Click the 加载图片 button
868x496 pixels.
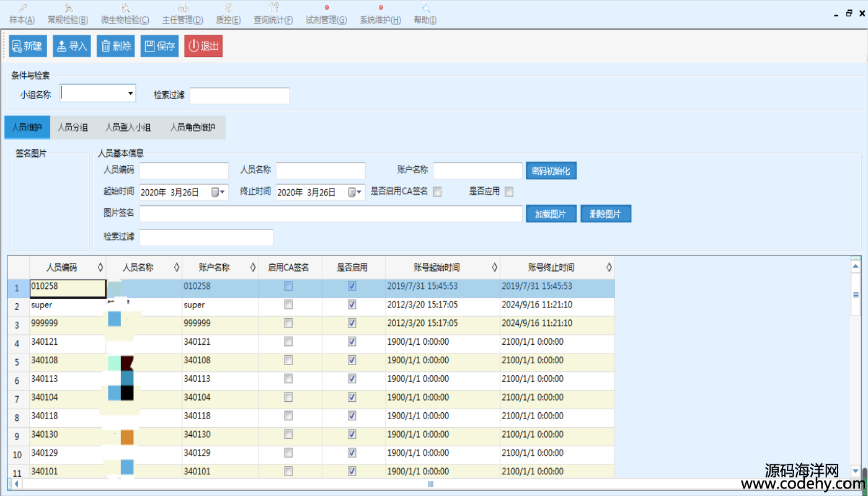551,214
